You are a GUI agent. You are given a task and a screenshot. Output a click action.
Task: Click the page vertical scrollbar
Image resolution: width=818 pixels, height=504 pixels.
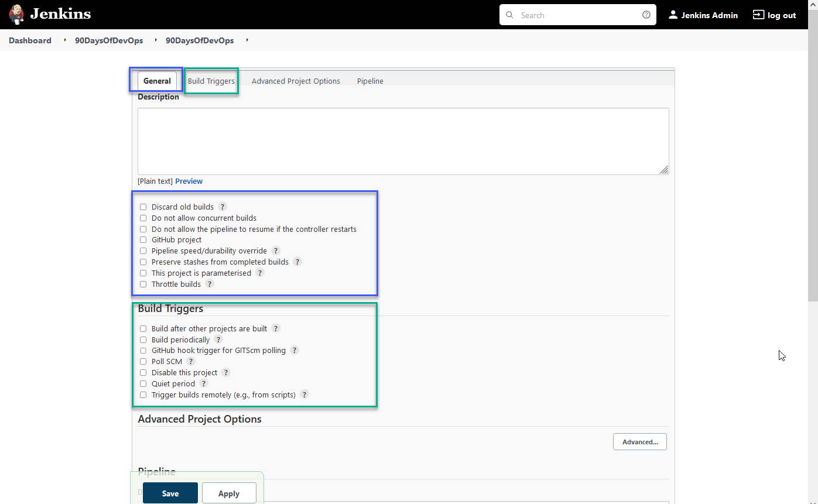click(x=813, y=176)
